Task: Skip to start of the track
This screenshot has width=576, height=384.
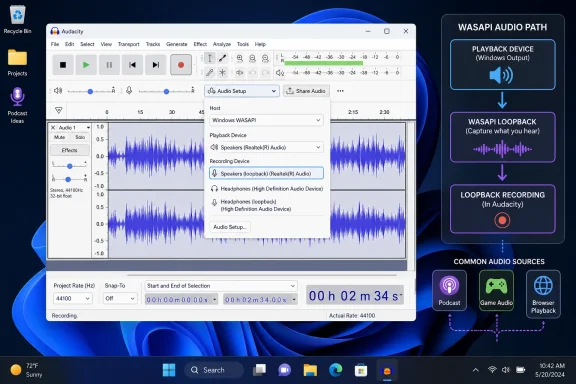Action: click(x=132, y=65)
